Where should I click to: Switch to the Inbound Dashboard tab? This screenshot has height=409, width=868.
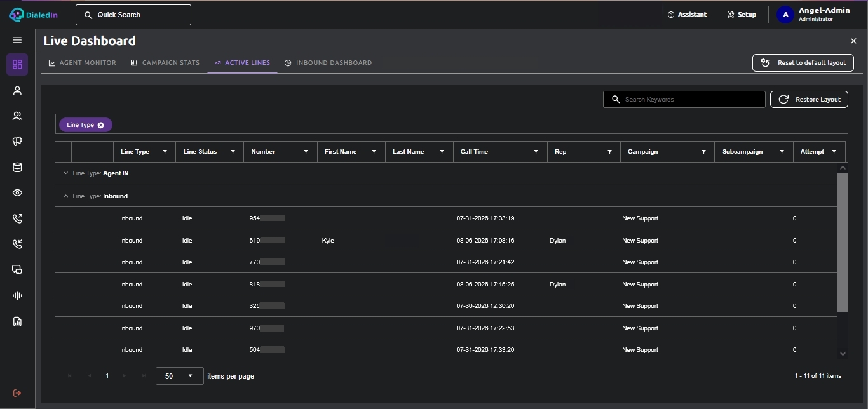coord(328,63)
